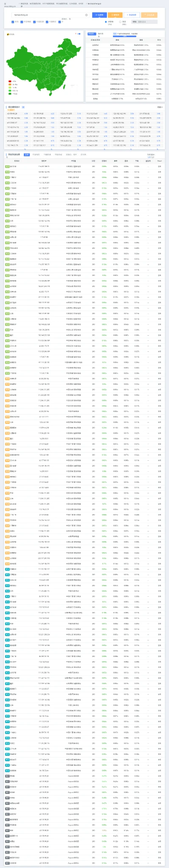Image resolution: width=169 pixels, height=868 pixels.
Task: Click the orange button beside Ping检测
Action: (x=114, y=15)
